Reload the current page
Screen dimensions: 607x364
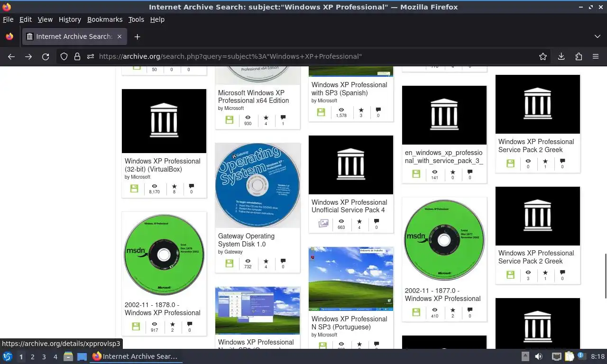[46, 56]
